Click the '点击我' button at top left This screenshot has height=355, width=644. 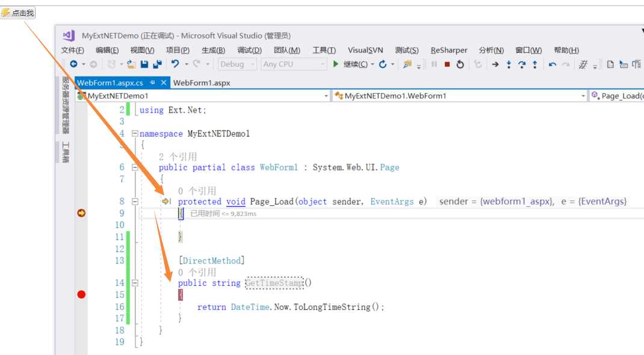pyautogui.click(x=18, y=13)
